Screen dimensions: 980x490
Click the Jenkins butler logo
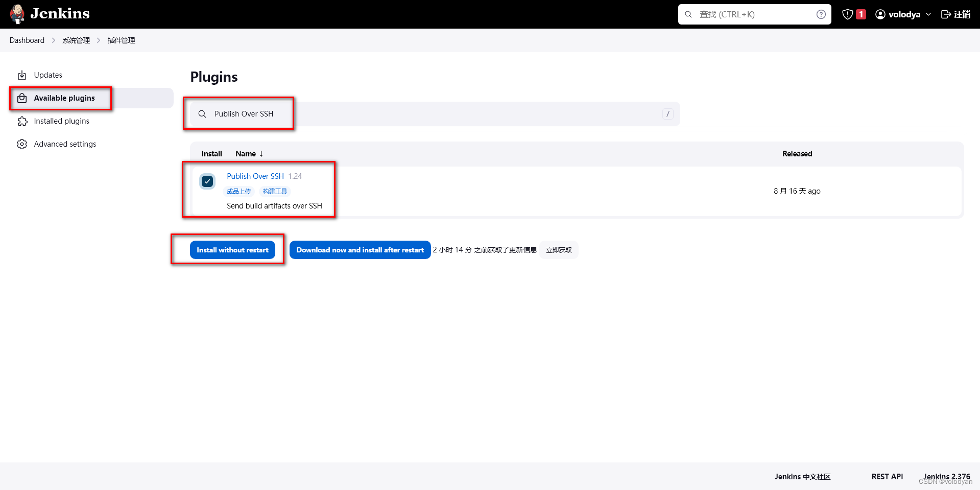17,14
